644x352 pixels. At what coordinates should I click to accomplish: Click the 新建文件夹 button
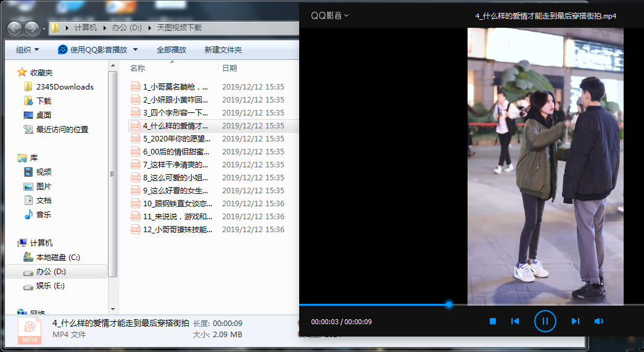[x=223, y=50]
